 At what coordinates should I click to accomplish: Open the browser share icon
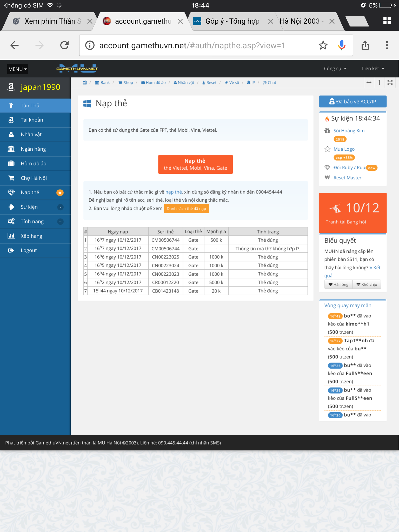coord(365,45)
